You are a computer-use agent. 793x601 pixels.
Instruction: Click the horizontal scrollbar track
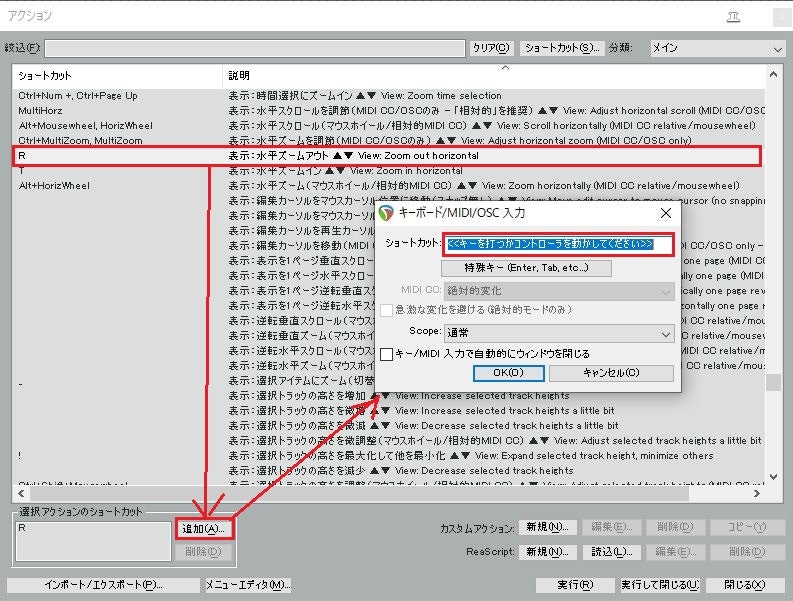click(x=718, y=493)
